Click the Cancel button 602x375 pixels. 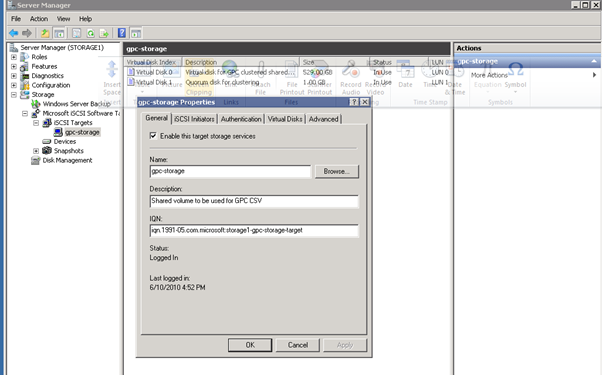click(x=298, y=345)
